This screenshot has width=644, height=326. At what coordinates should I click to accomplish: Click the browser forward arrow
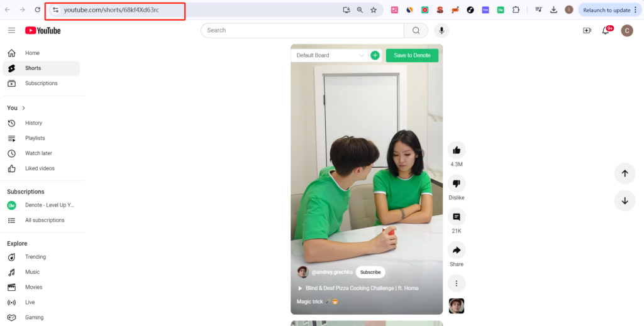point(22,10)
